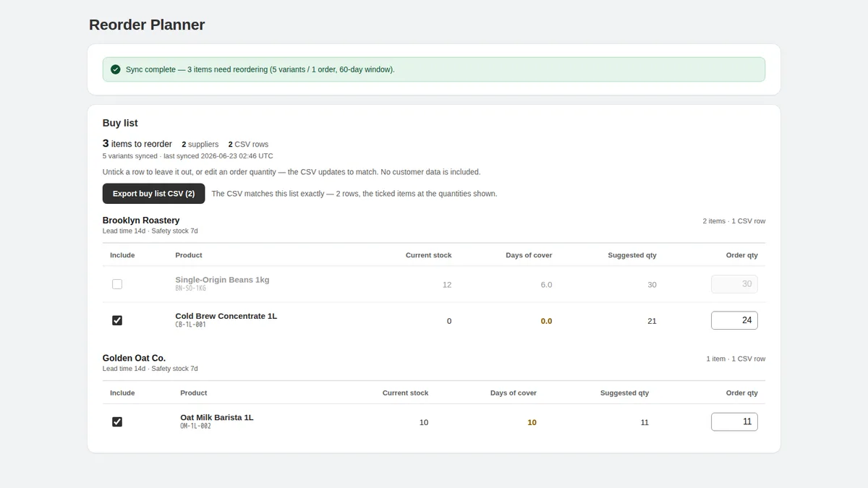Viewport: 868px width, 488px height.
Task: Click the Cold Brew Concentrate 1L product name
Action: tap(226, 316)
